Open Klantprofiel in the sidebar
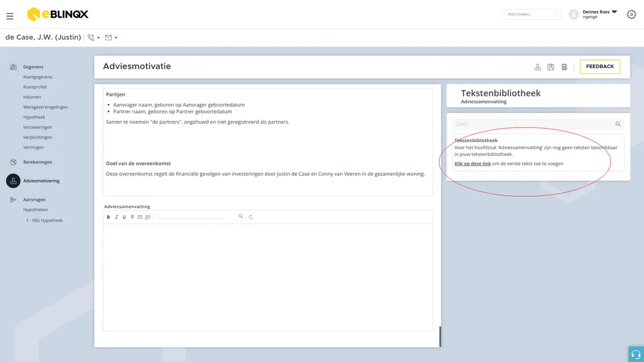This screenshot has height=362, width=644. [x=35, y=87]
